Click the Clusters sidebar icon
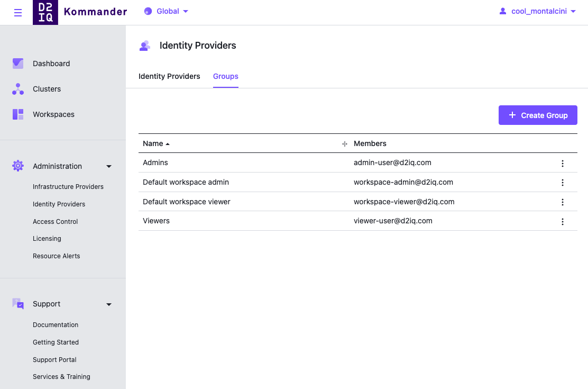Viewport: 588px width, 389px height. coord(18,89)
